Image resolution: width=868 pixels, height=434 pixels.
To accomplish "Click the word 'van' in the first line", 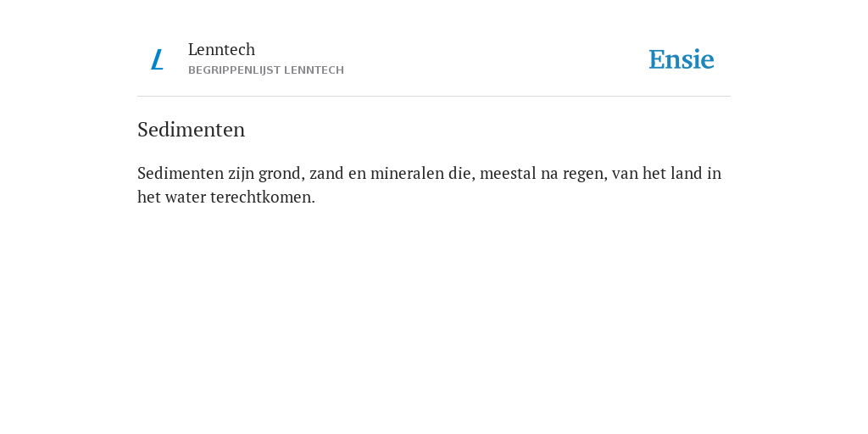I will (x=625, y=173).
